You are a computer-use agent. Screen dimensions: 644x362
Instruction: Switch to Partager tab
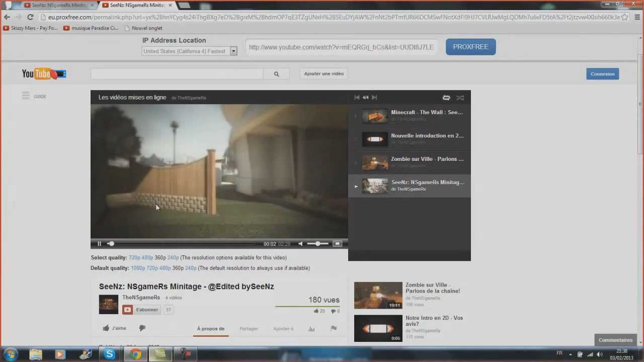point(249,329)
